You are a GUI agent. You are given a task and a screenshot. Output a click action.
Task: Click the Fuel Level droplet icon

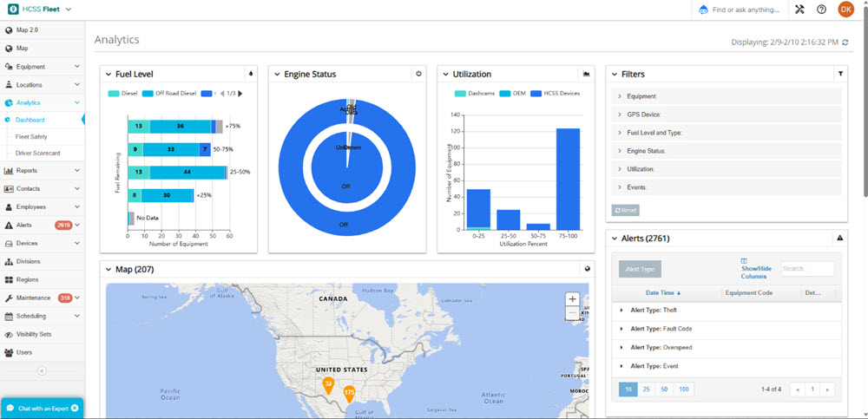[251, 74]
